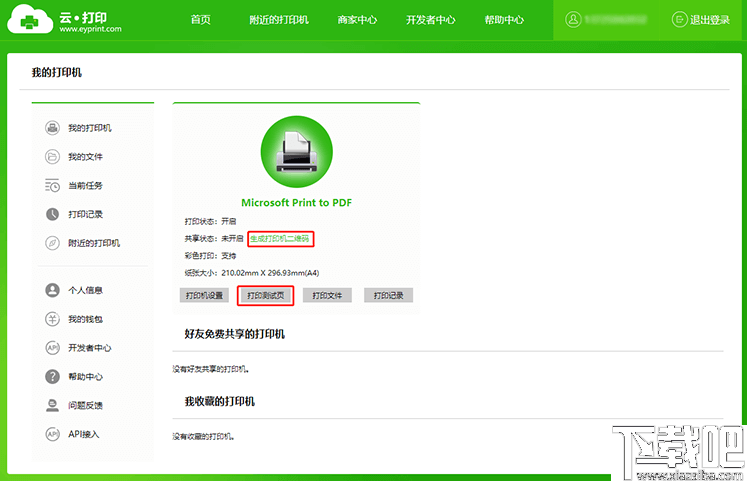
Task: Click the large green printer image
Action: pos(296,152)
